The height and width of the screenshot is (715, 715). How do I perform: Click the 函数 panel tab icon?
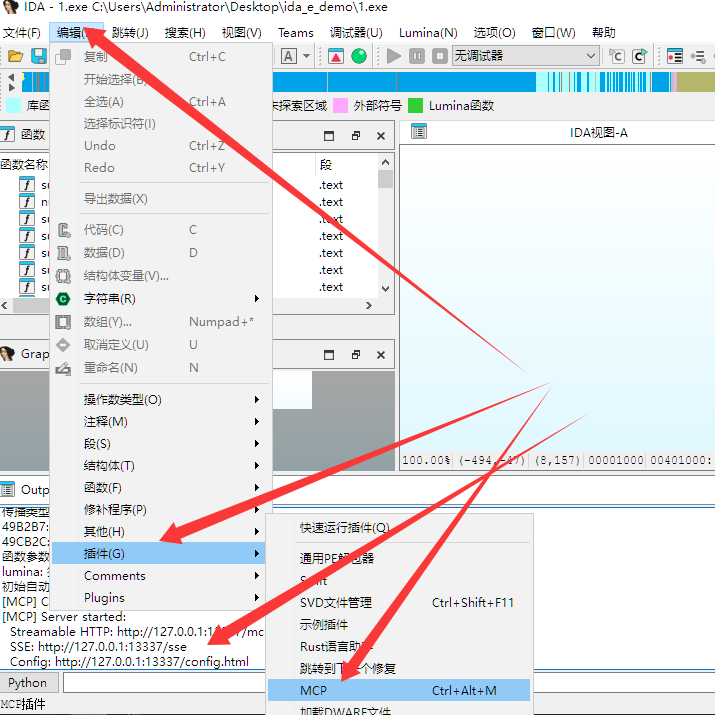tap(8, 135)
